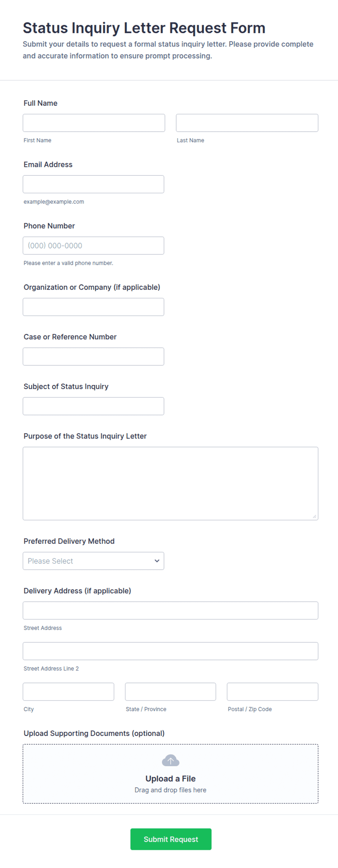The image size is (338, 868).
Task: Focus the Street Address input
Action: pyautogui.click(x=170, y=610)
